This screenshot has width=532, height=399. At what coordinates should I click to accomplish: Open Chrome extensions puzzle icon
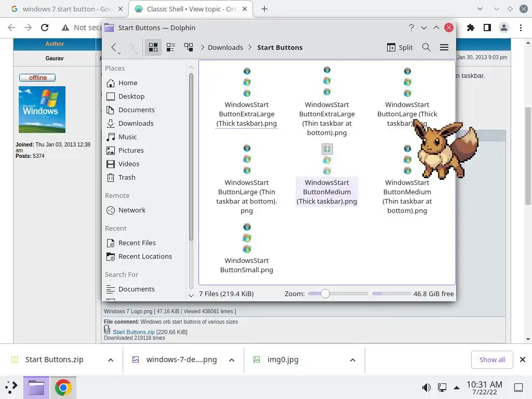pos(471,28)
